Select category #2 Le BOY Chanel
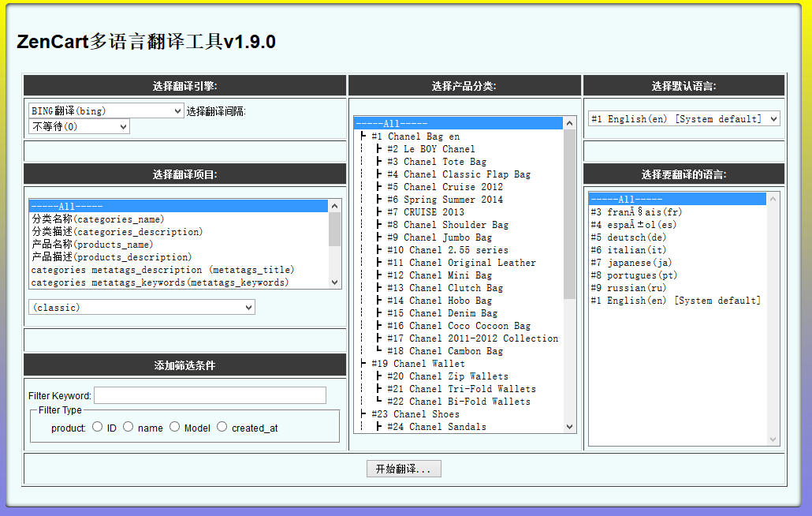 click(x=458, y=148)
